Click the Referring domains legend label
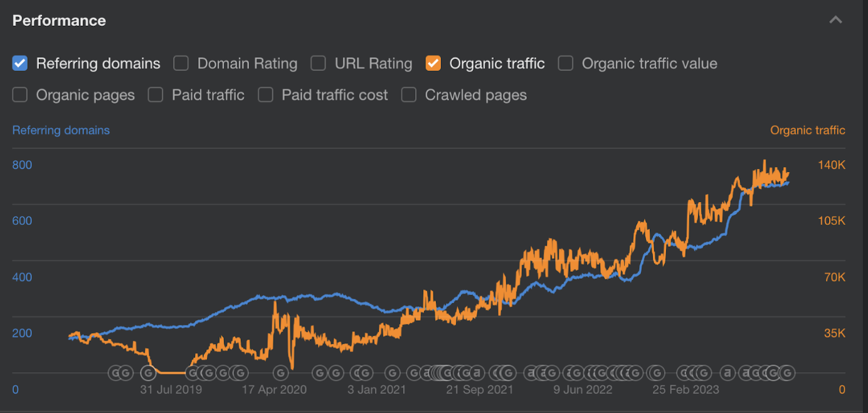This screenshot has width=868, height=413. [61, 130]
